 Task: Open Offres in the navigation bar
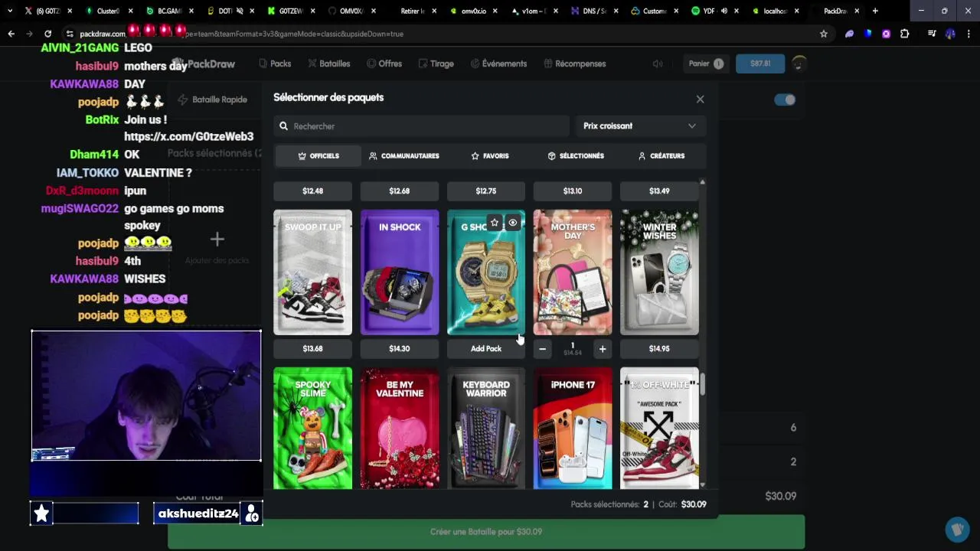pos(384,64)
